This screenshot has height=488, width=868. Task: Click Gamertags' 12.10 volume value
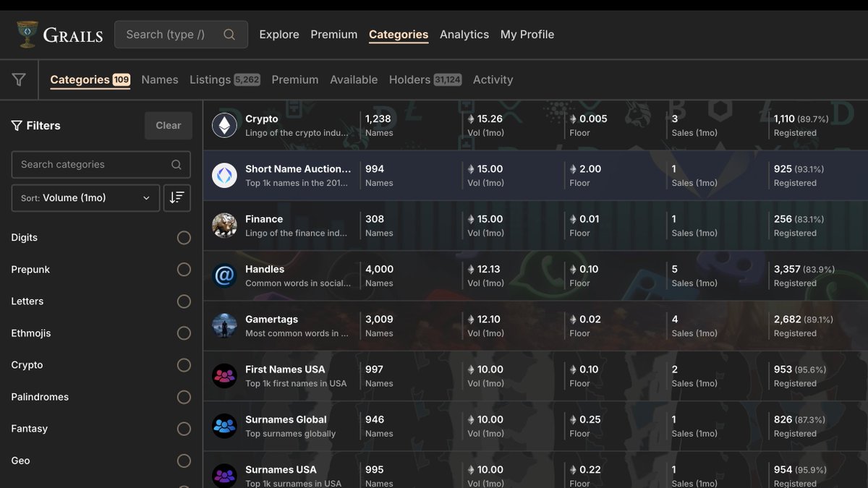click(x=489, y=320)
